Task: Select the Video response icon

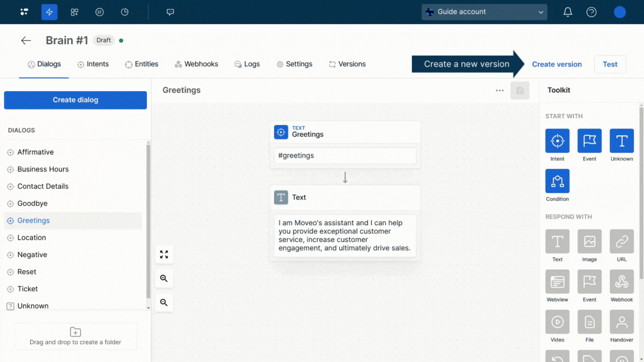Action: [x=557, y=322]
